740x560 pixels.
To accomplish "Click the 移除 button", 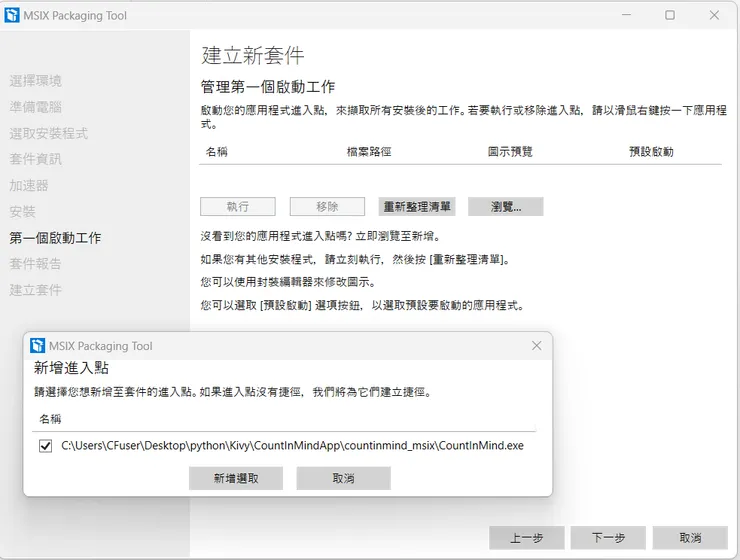I will [328, 207].
